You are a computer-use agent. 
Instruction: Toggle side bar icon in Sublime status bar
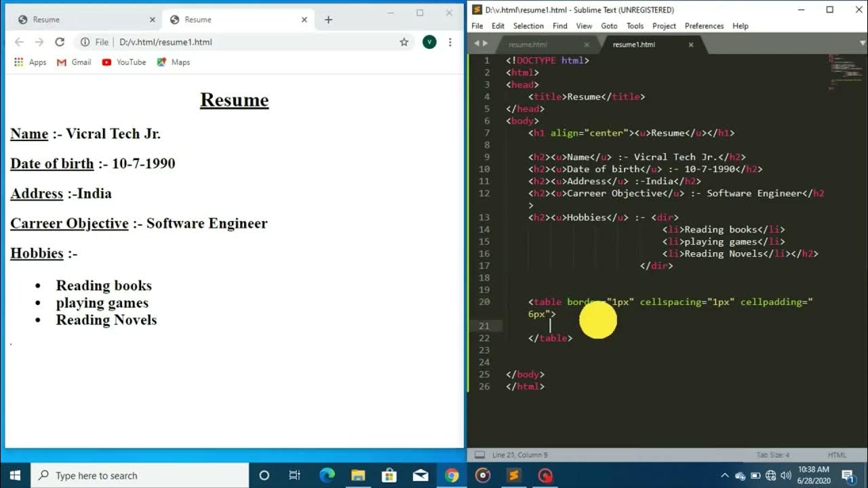[479, 455]
